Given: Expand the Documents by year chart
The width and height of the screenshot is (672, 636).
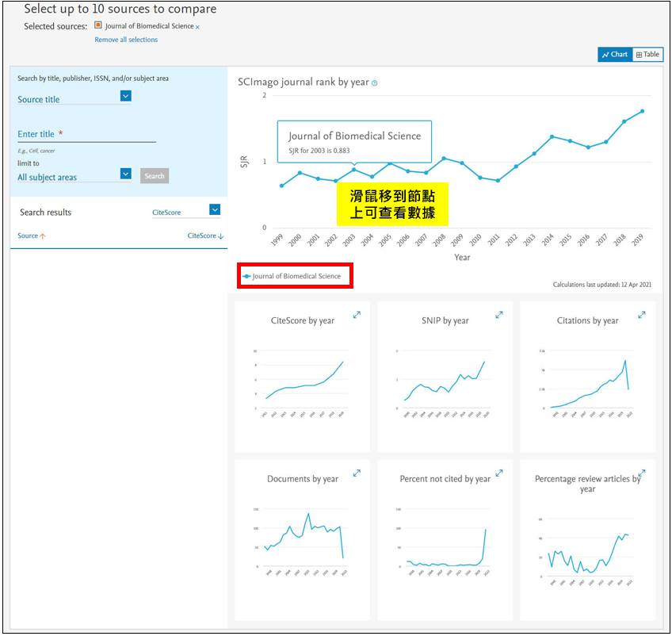Looking at the screenshot, I should click(357, 473).
